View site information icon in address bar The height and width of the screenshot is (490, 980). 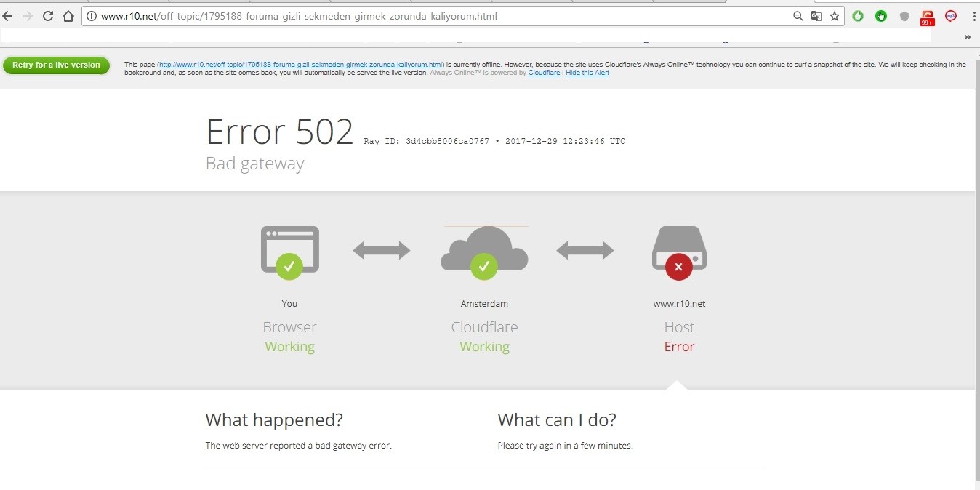pos(92,16)
